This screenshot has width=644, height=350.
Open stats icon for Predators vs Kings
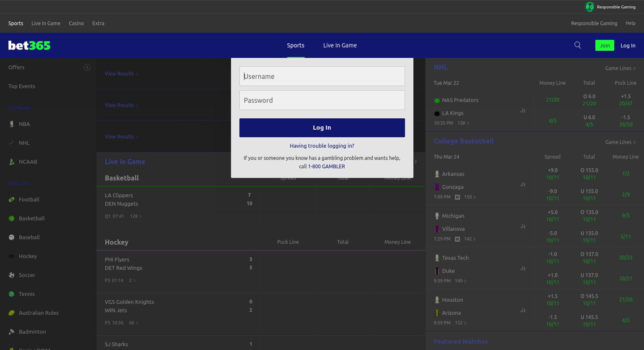tap(523, 110)
